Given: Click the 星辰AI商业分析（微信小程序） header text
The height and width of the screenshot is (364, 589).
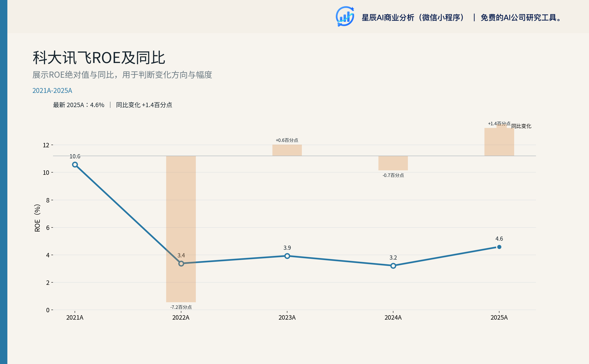Looking at the screenshot, I should [x=413, y=18].
